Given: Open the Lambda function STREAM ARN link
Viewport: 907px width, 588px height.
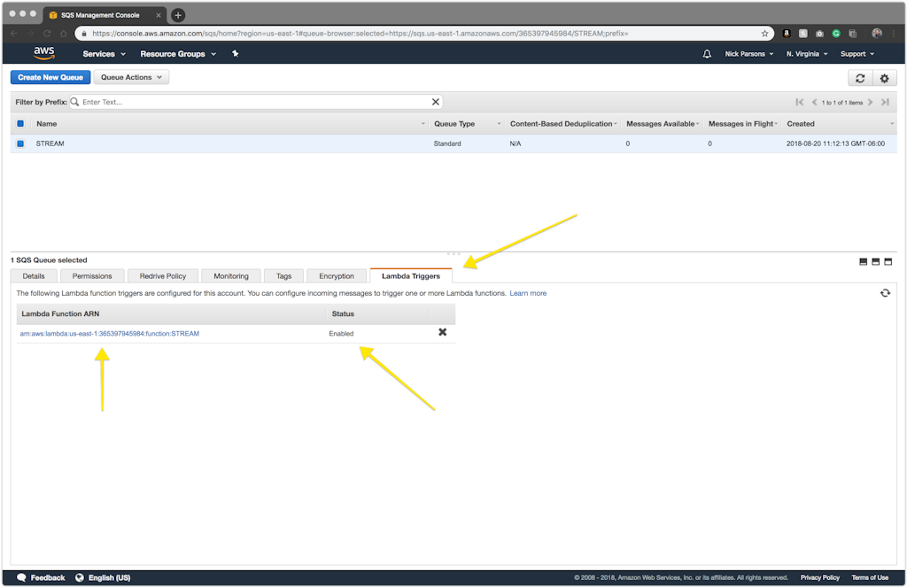Looking at the screenshot, I should [110, 334].
